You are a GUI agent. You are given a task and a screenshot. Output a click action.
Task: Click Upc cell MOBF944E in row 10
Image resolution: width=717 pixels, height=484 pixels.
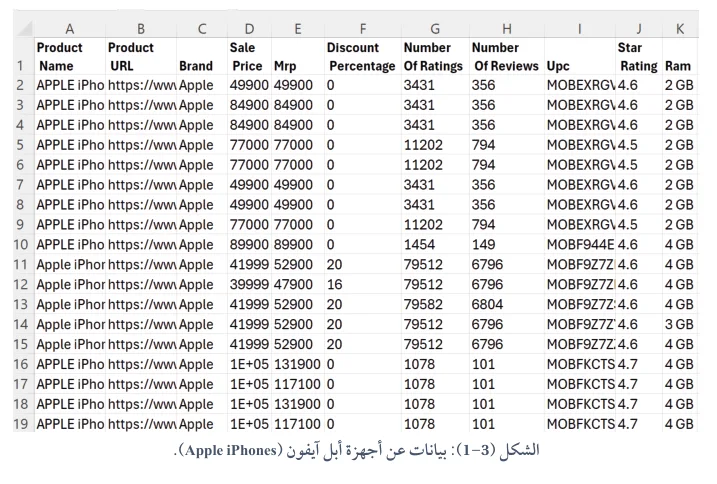580,245
